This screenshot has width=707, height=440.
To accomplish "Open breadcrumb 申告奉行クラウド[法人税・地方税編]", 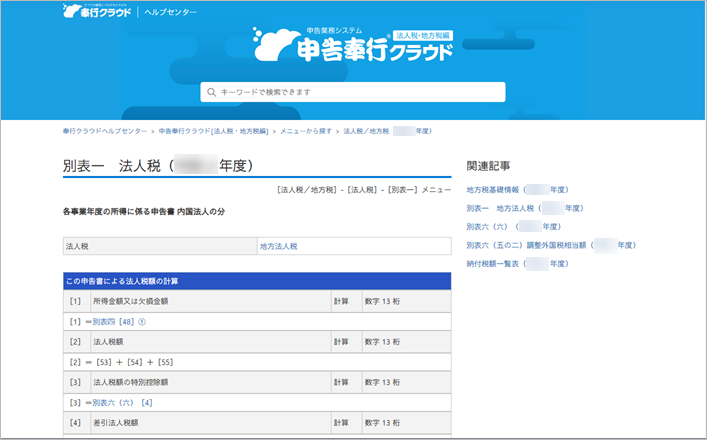I will click(213, 131).
